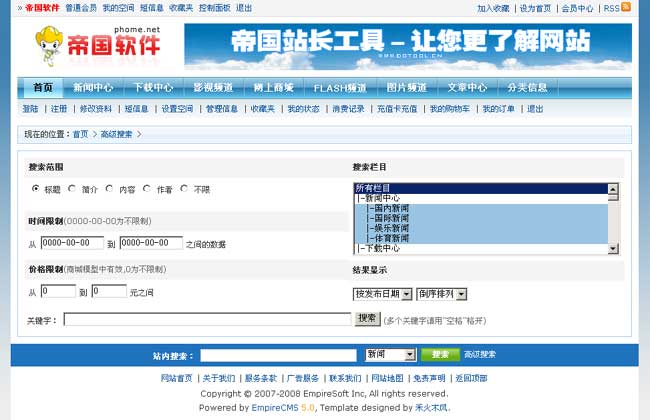This screenshot has width=650, height=420.
Task: Click the green 搜索 site search button
Action: point(440,355)
